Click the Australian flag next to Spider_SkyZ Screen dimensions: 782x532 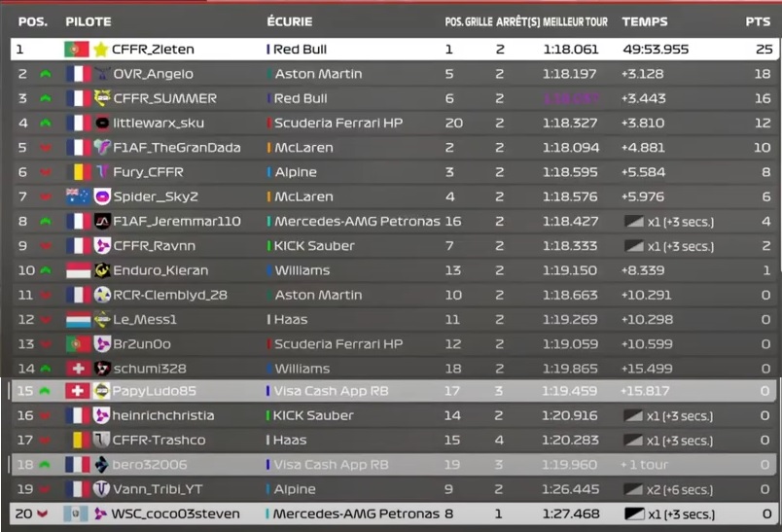77,196
